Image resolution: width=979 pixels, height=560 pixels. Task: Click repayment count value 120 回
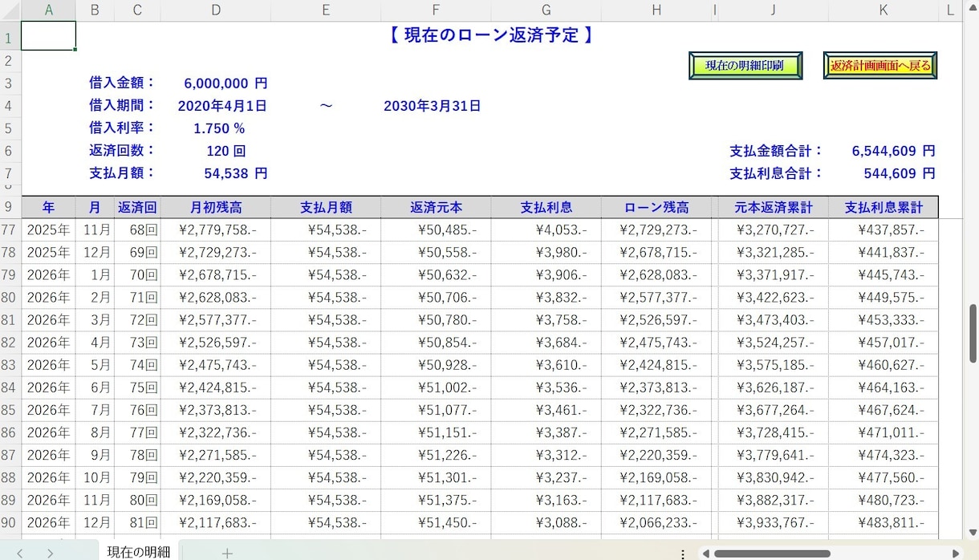click(x=225, y=150)
